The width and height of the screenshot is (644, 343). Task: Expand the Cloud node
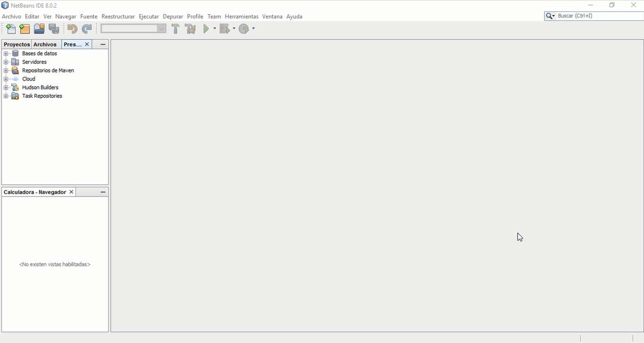(6, 79)
